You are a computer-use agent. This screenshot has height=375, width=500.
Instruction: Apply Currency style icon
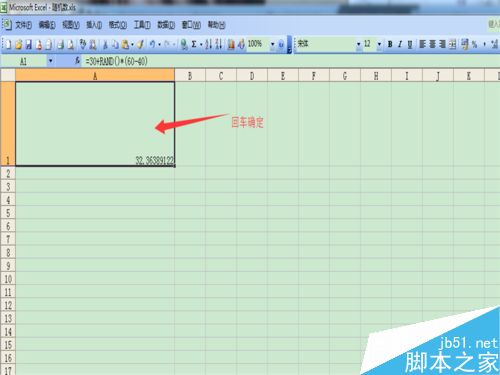pos(465,44)
